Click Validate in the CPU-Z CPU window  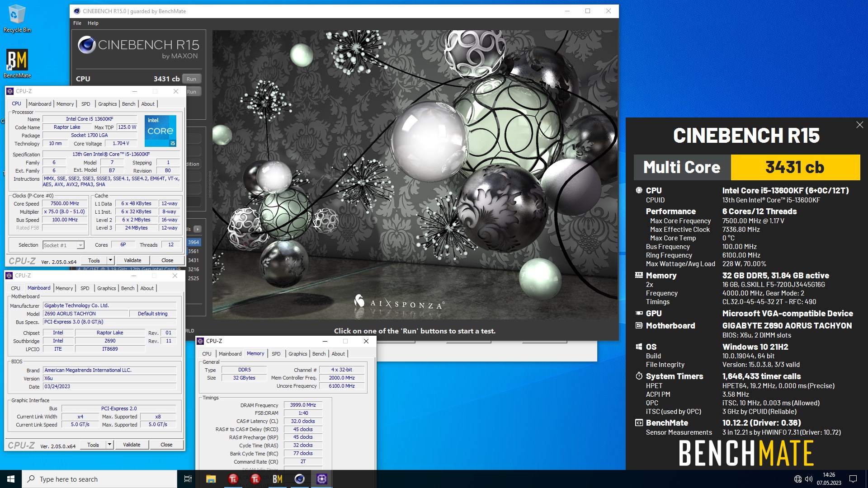click(x=132, y=260)
